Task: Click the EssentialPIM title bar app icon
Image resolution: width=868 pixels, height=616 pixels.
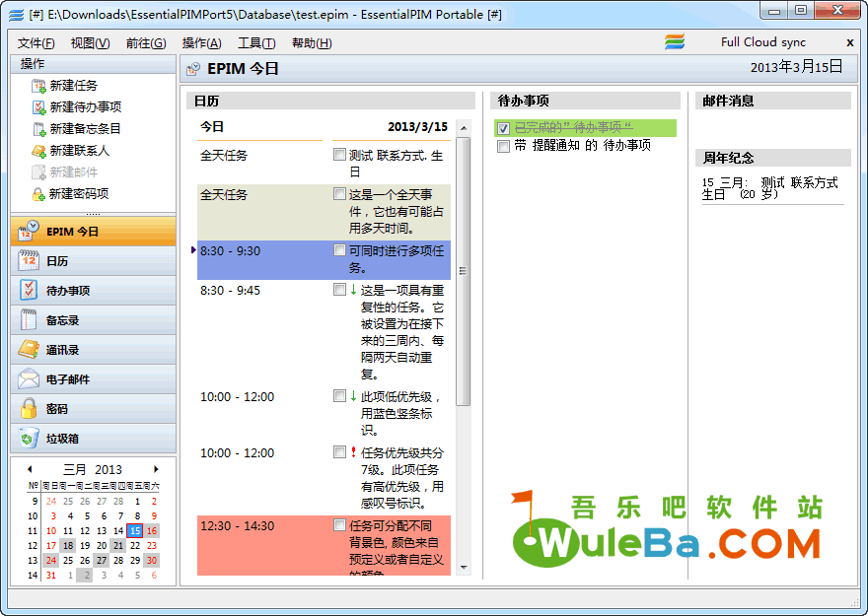Action: click(17, 15)
